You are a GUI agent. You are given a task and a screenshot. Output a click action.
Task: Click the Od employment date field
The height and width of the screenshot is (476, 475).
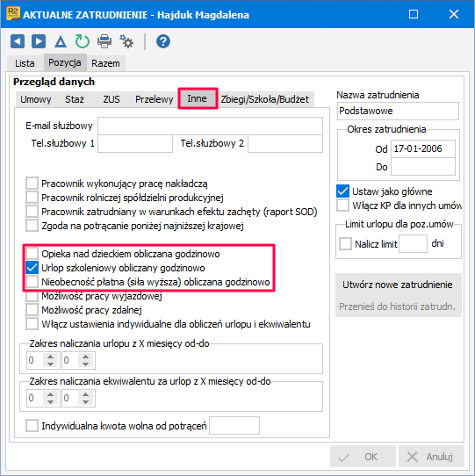[x=423, y=148]
